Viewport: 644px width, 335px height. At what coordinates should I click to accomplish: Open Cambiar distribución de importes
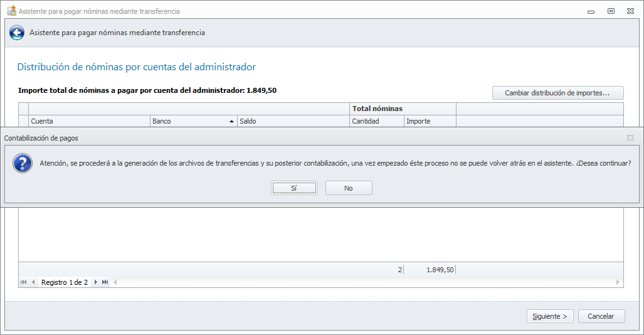pyautogui.click(x=557, y=93)
